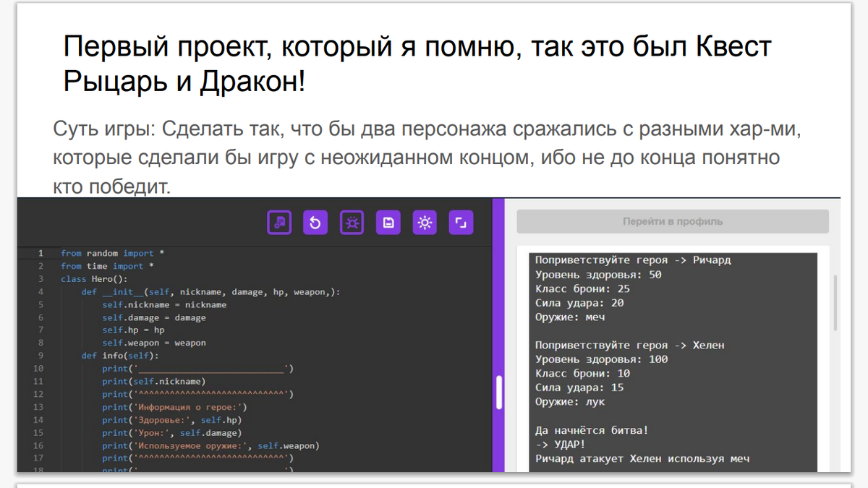
Task: Toggle light theme with the sun icon
Action: [425, 223]
